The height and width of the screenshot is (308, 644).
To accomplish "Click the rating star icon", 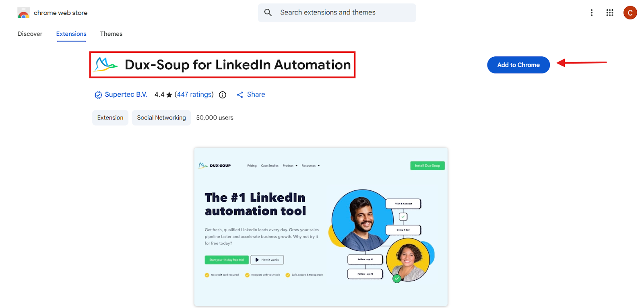I will [x=169, y=95].
